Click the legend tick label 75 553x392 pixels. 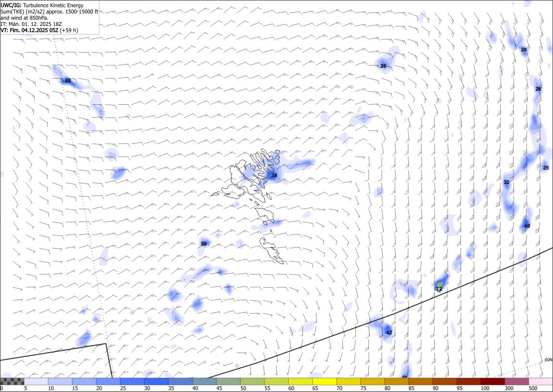click(363, 388)
